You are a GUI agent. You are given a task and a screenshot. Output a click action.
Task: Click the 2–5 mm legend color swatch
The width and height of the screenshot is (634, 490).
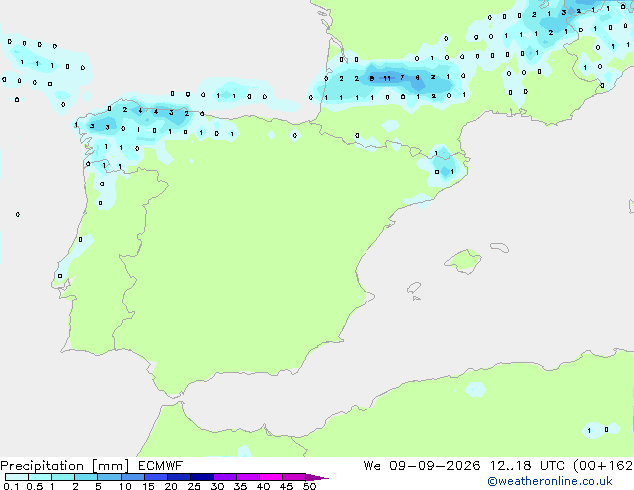pos(86,477)
